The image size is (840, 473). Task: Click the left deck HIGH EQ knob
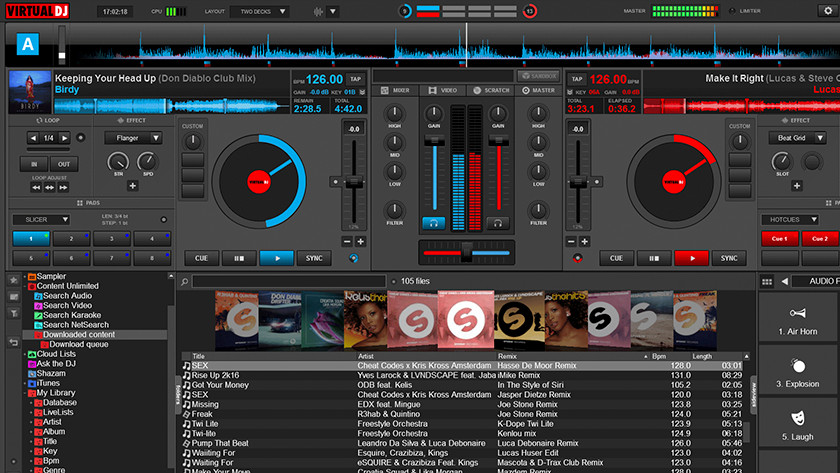point(394,114)
